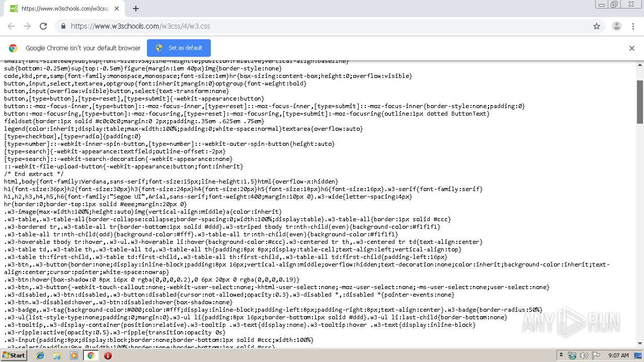This screenshot has width=644, height=362.
Task: Click the line starting '.w3-badge,.w3-tag'
Action: click(x=273, y=310)
